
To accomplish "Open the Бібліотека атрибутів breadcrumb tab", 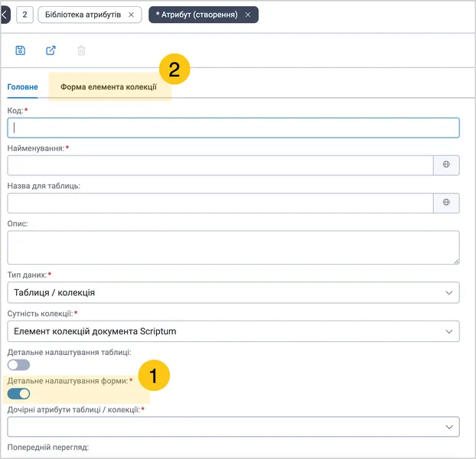I will click(83, 15).
